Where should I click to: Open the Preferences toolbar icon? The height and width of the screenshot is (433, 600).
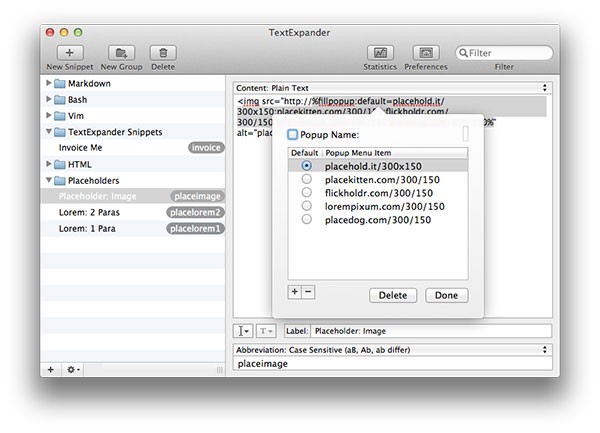426,53
